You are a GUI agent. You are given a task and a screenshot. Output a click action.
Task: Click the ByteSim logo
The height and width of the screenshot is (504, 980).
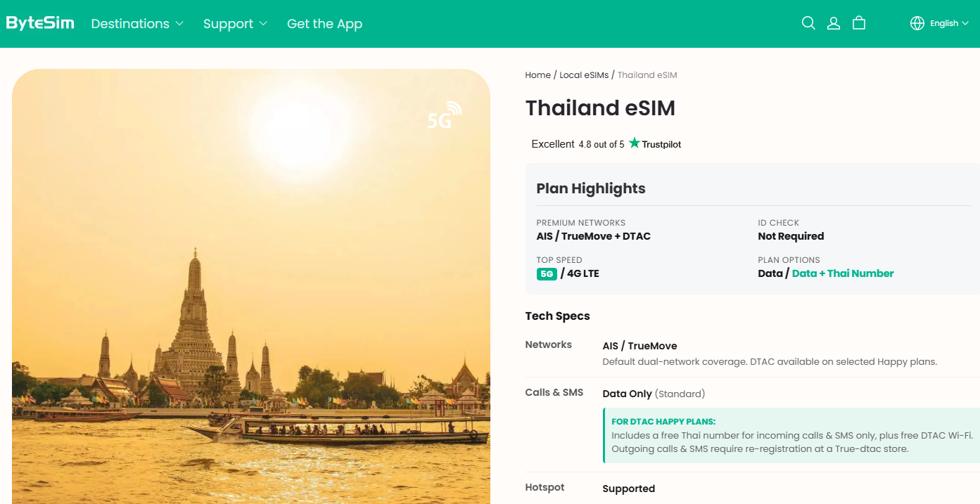click(x=40, y=23)
